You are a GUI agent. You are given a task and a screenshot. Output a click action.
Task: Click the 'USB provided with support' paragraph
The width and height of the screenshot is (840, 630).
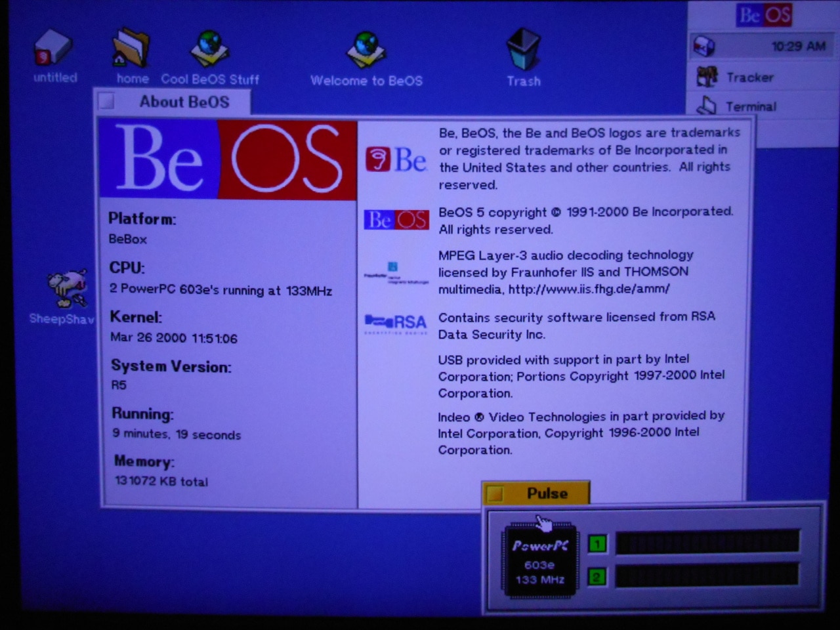581,376
